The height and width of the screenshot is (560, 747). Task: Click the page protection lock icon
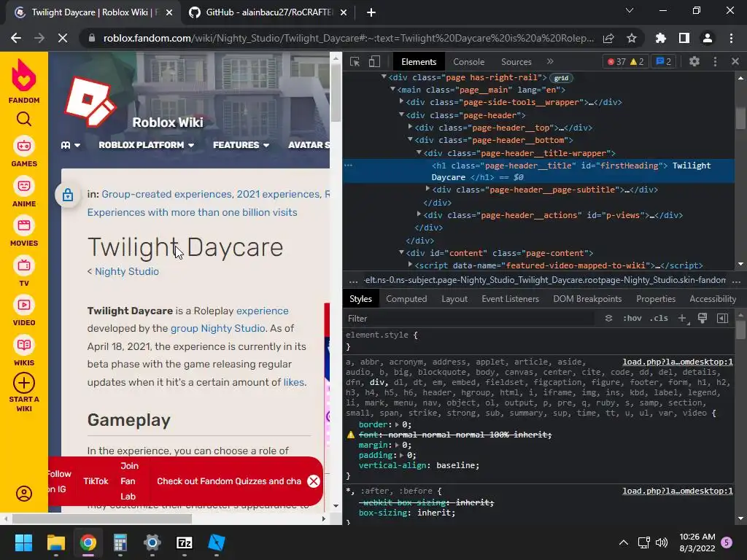tap(68, 195)
